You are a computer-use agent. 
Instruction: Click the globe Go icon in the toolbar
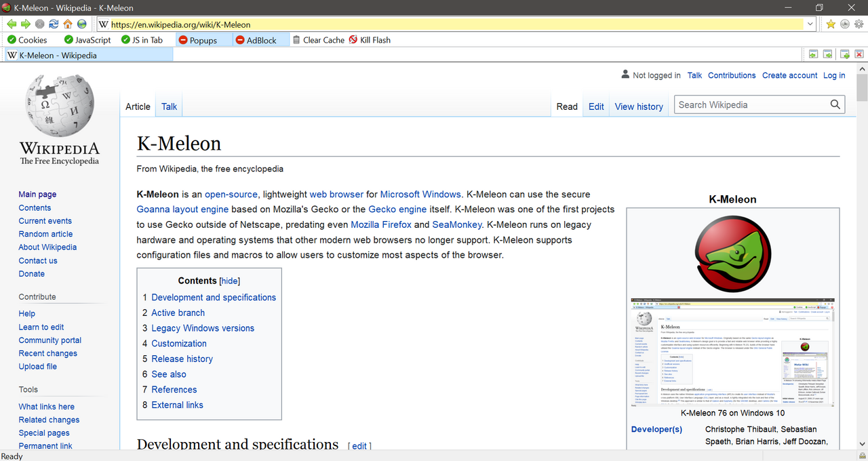click(82, 24)
